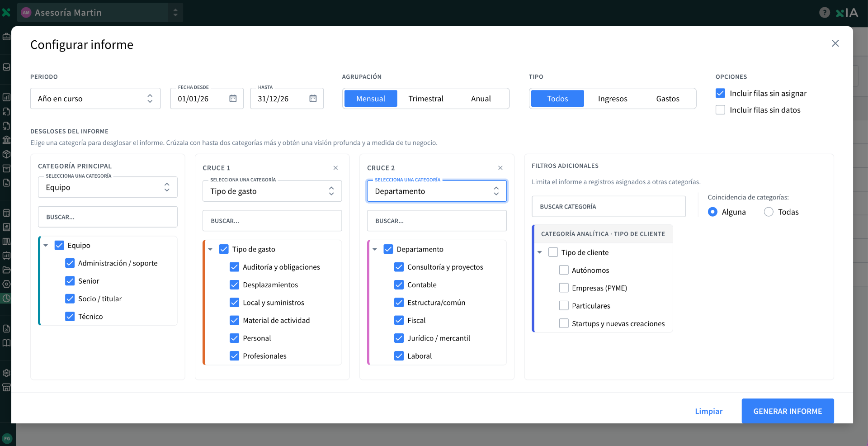Viewport: 868px width, 446px height.
Task: Click the Buscar field under Categoría principal
Action: click(x=108, y=217)
